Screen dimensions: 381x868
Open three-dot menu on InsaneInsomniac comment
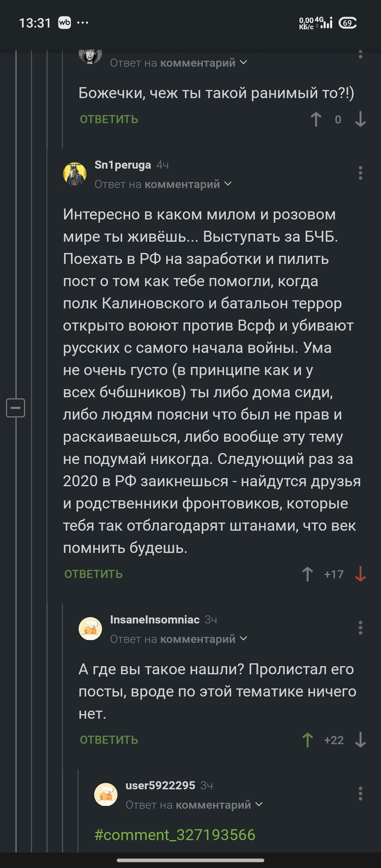coord(360,628)
